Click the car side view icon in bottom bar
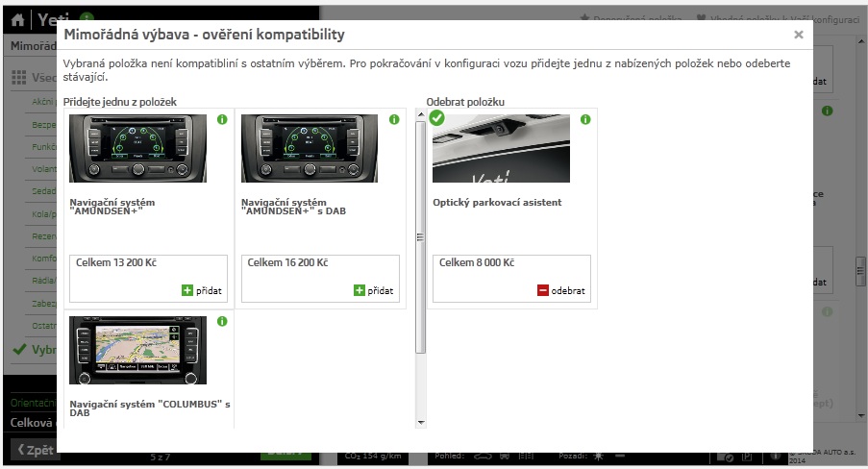868x469 pixels. [483, 457]
